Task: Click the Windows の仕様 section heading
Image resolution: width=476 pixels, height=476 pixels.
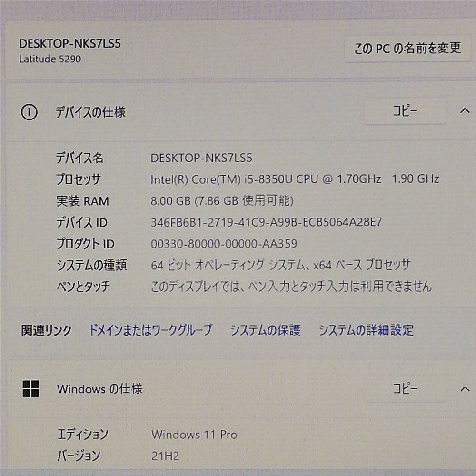Action: (99, 388)
